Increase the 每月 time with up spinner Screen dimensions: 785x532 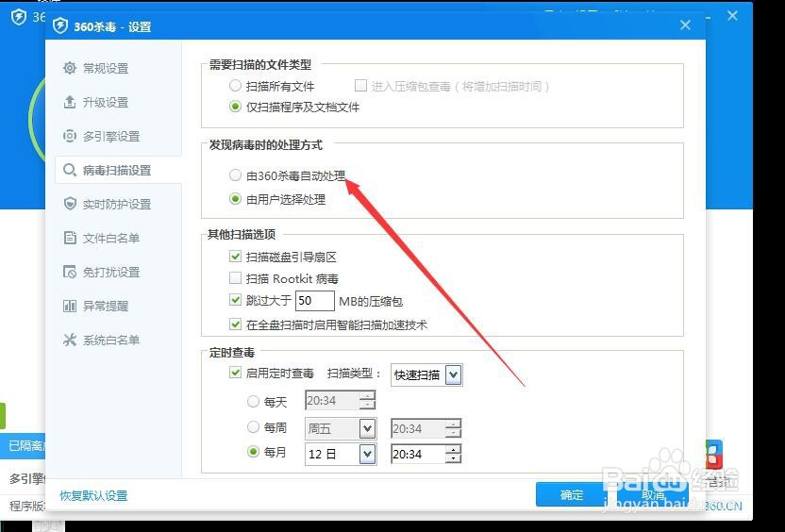453,449
